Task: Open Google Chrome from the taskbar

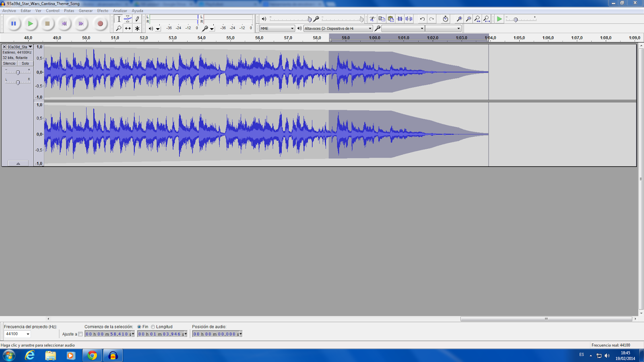Action: [92, 356]
